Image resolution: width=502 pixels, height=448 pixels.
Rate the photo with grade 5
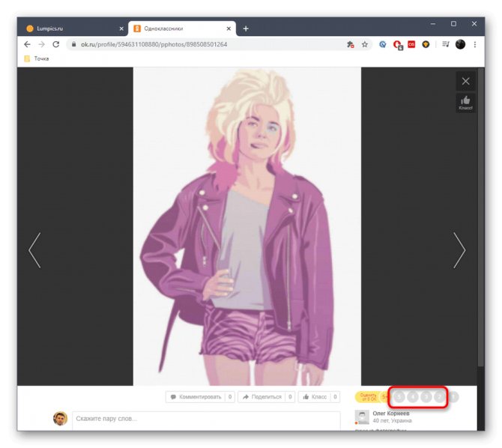pos(399,397)
